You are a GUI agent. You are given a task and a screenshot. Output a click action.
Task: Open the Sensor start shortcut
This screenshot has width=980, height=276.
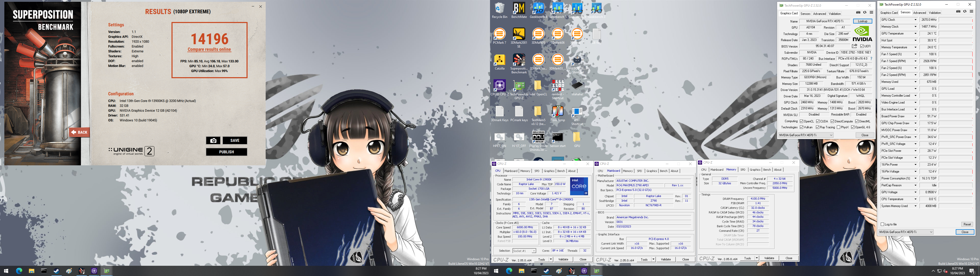click(558, 140)
